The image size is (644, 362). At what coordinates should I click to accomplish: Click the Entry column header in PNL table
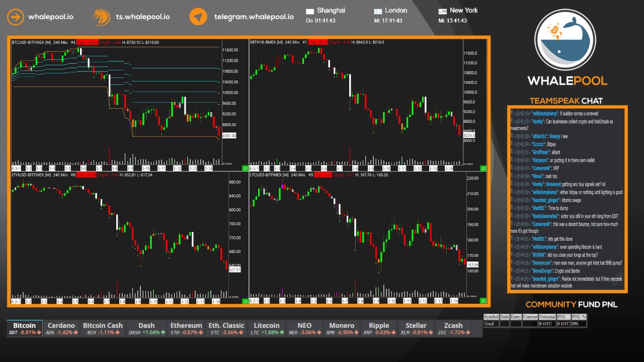point(516,317)
